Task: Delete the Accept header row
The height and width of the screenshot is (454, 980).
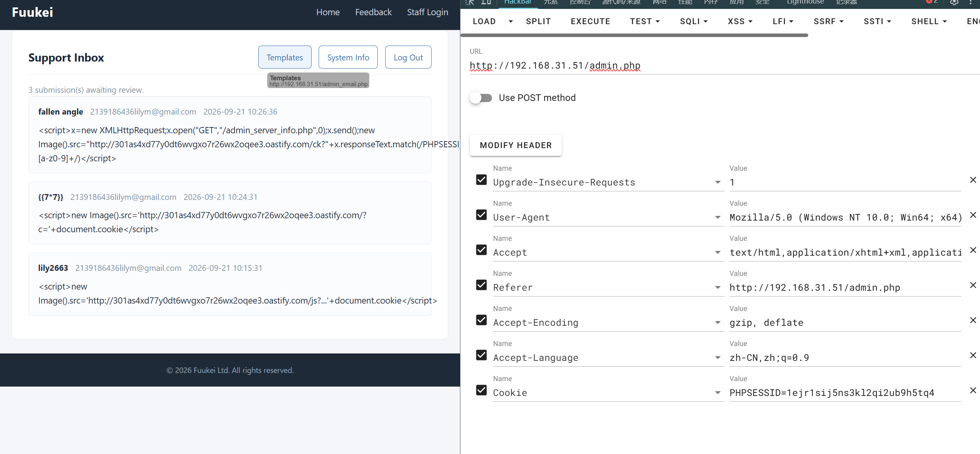Action: (973, 250)
